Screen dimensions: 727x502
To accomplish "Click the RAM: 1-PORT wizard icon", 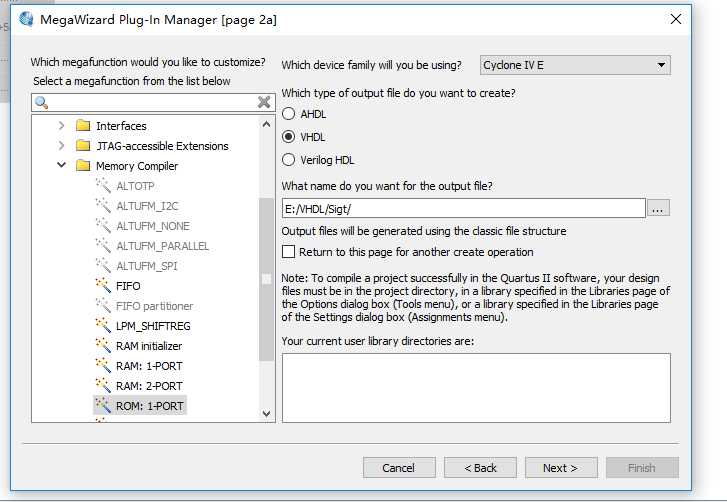I will [103, 365].
